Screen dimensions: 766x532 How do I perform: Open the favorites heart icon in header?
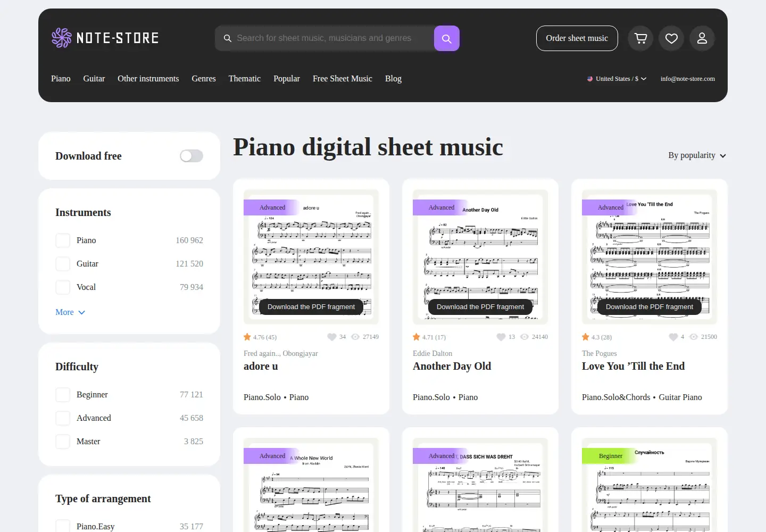(x=671, y=38)
